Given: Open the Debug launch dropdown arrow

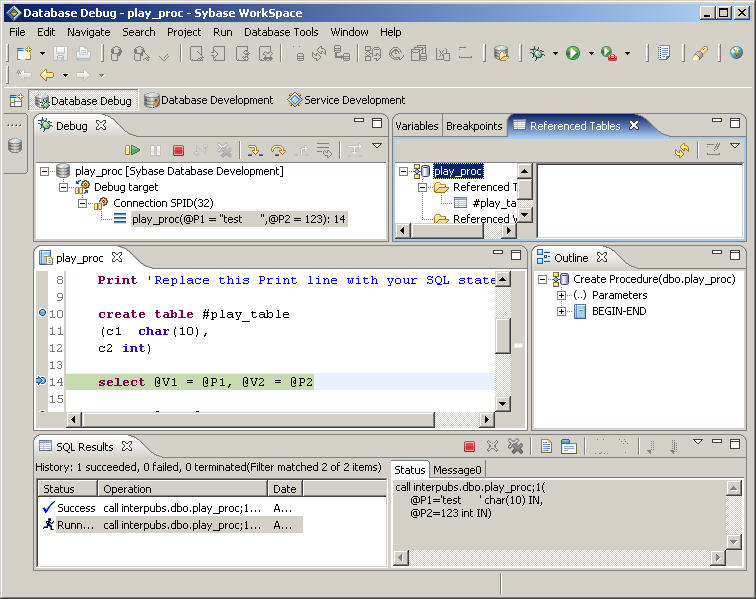Looking at the screenshot, I should tap(555, 53).
